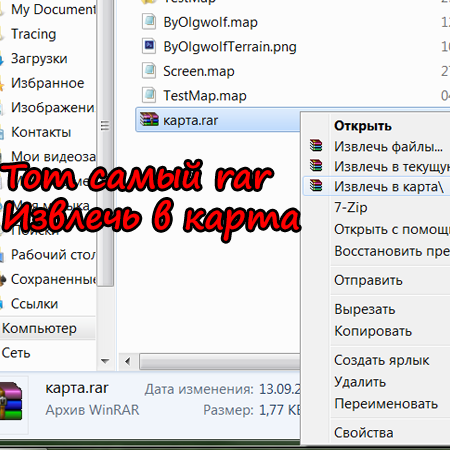Select the TestMap.map file name

tap(205, 96)
